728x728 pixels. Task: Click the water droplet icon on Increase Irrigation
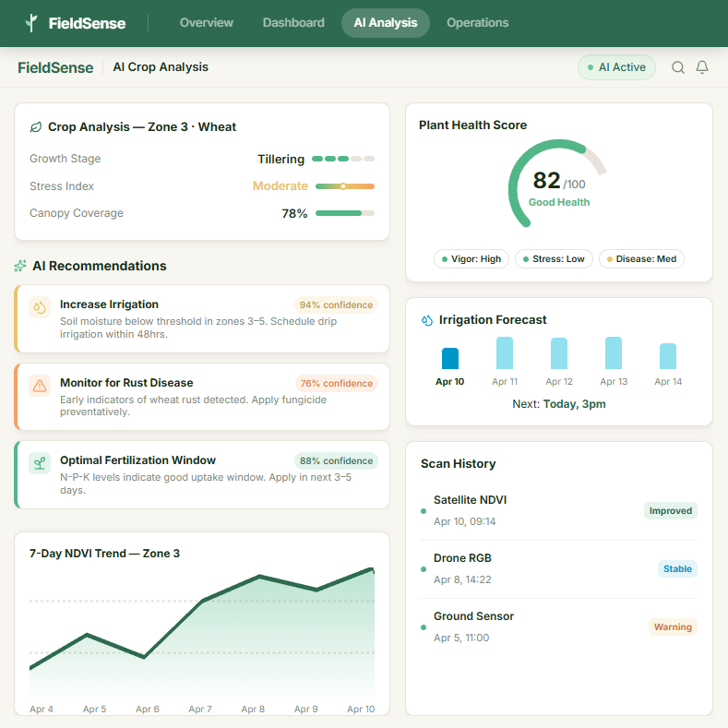(40, 307)
